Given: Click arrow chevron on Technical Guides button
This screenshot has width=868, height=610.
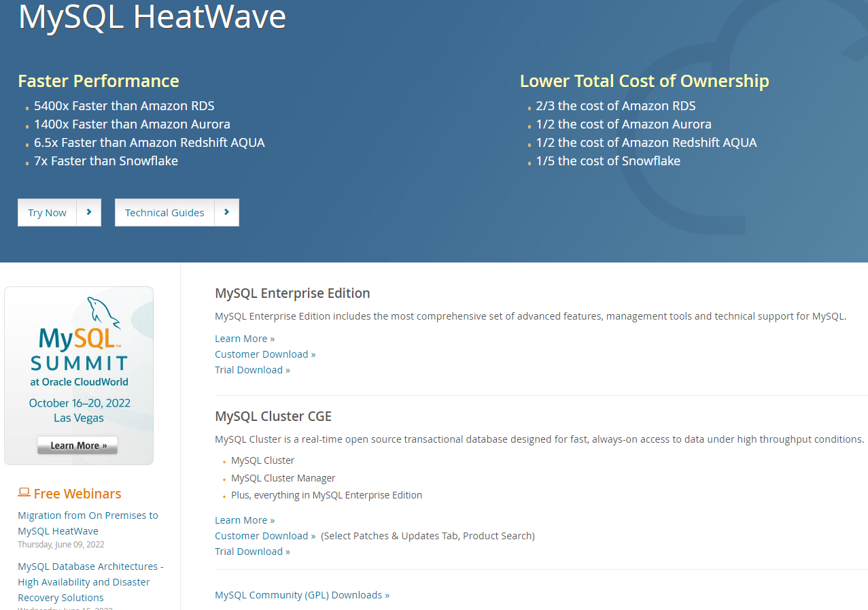Looking at the screenshot, I should (227, 212).
